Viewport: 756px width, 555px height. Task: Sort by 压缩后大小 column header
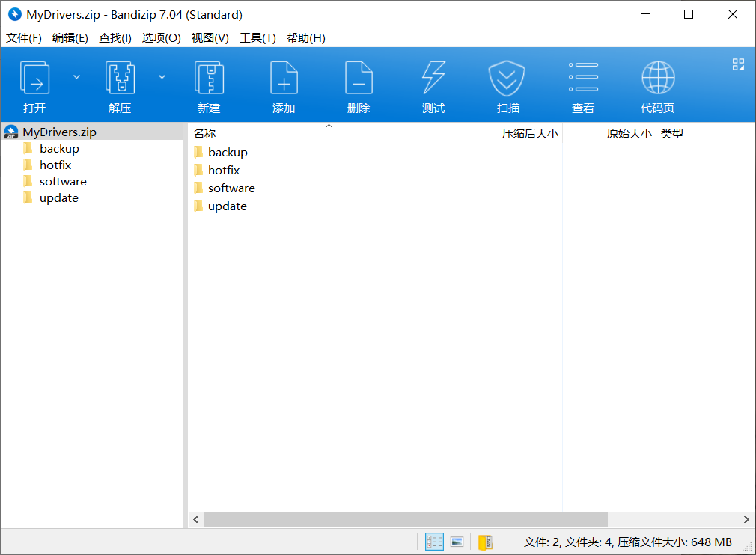coord(516,133)
